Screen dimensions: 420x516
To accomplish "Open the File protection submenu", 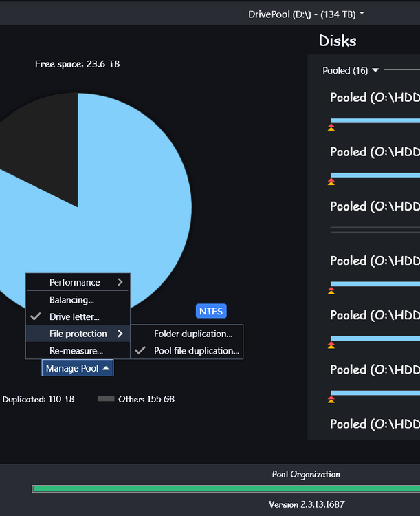I will (x=78, y=334).
